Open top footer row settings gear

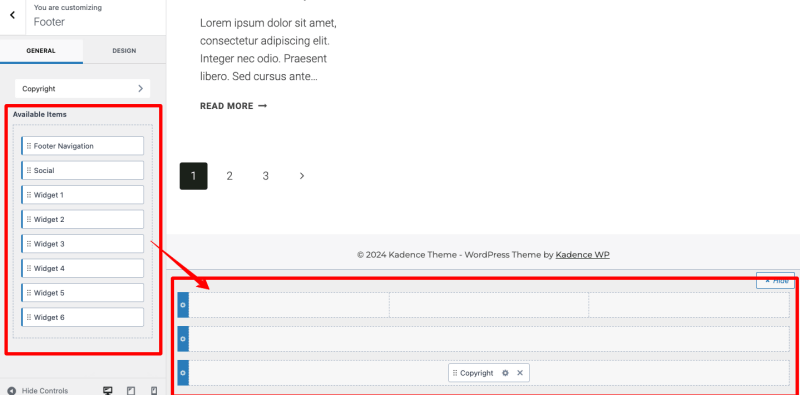point(183,305)
